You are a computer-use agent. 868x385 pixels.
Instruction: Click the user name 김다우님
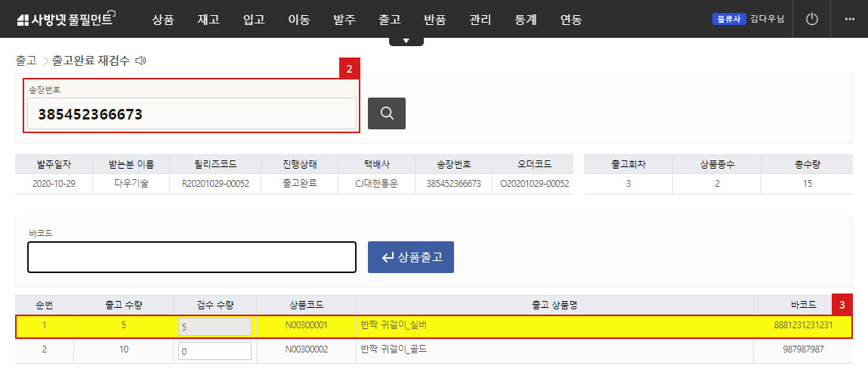[768, 19]
